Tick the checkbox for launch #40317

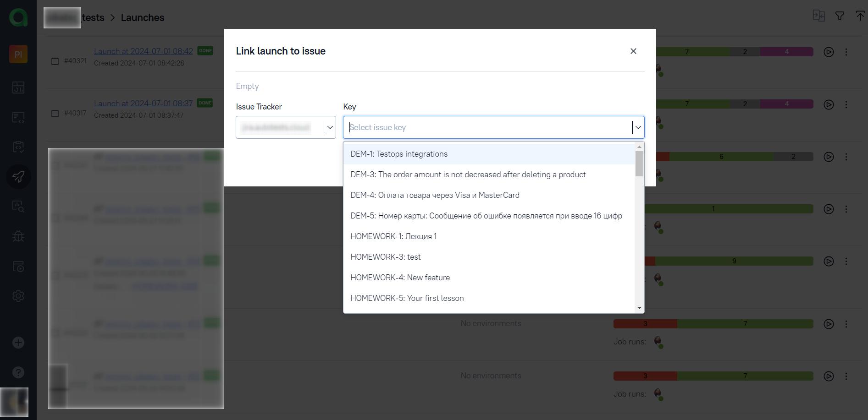point(55,113)
